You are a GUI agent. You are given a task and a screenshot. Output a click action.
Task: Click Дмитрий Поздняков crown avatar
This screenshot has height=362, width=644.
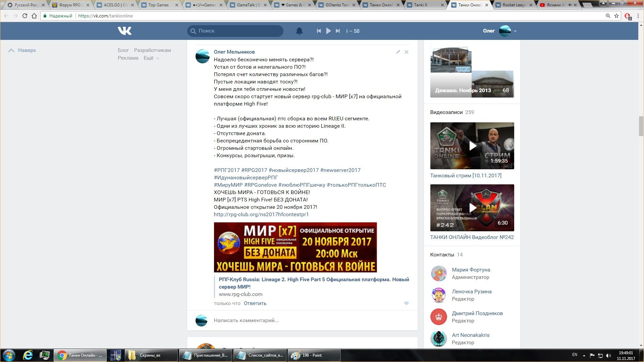pos(439,317)
